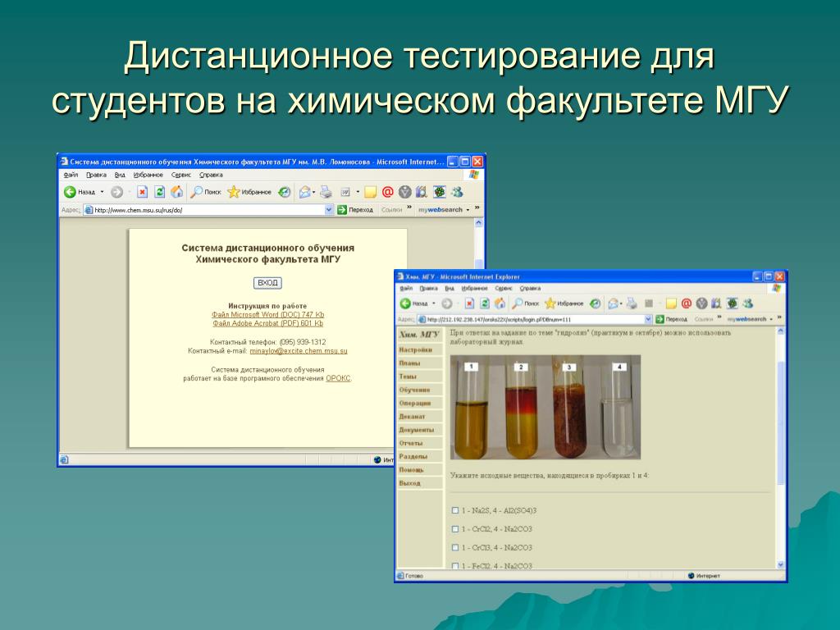Open Правка menu in the chem.msu.su window
This screenshot has height=630, width=840.
[x=96, y=175]
